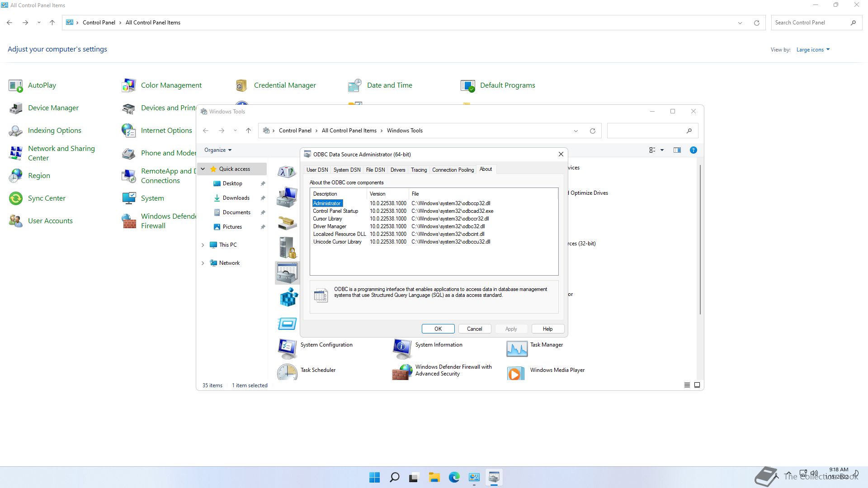Viewport: 868px width, 488px height.
Task: Open Control Panel address history dropdown
Action: click(740, 23)
